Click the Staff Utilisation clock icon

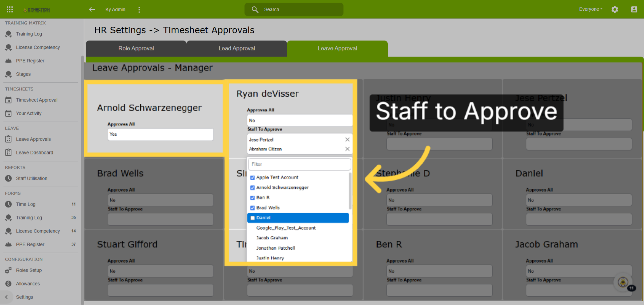tap(8, 178)
